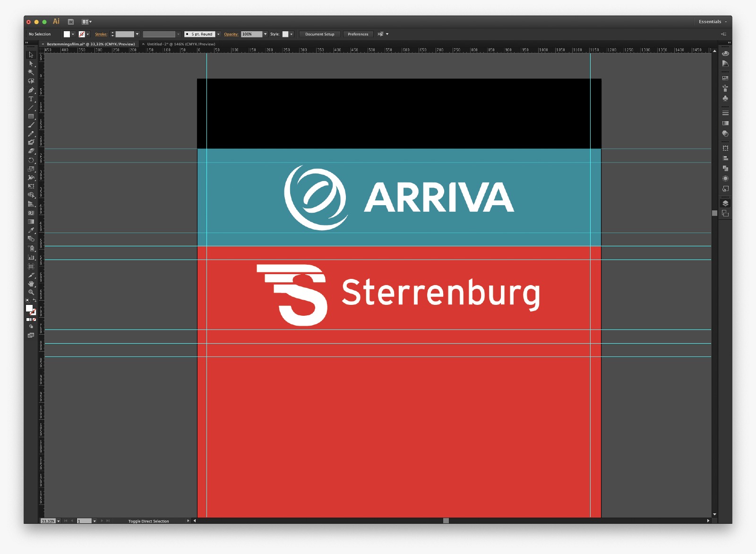Activate the Type tool
The width and height of the screenshot is (756, 554).
pos(31,99)
